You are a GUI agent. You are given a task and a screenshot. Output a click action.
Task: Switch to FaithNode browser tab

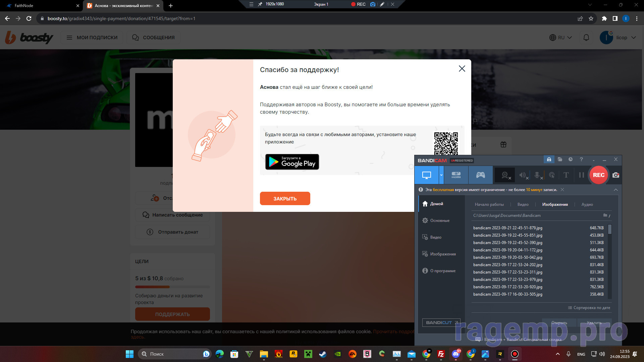[x=42, y=6]
